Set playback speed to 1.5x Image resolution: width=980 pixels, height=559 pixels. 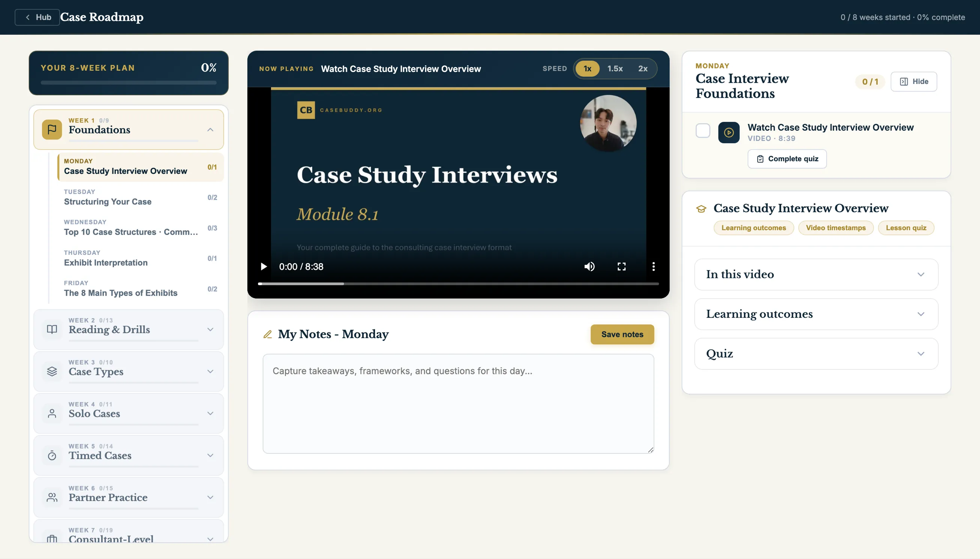(x=615, y=68)
